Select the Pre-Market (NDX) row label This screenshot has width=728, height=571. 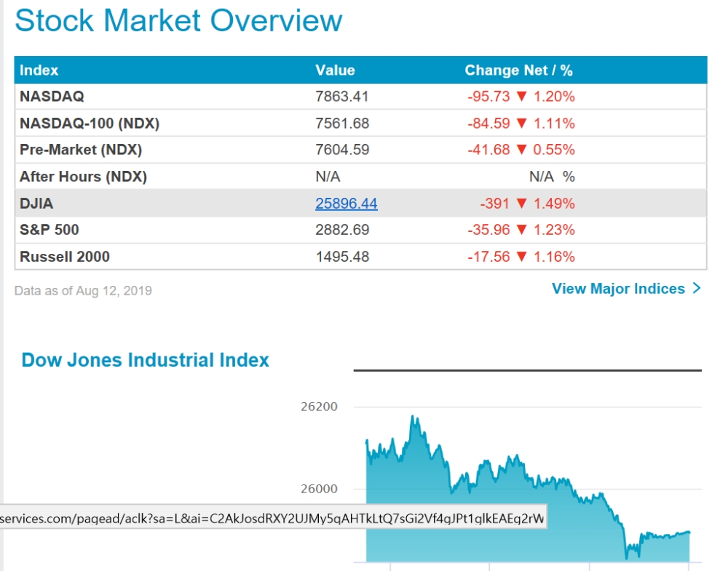pos(81,150)
